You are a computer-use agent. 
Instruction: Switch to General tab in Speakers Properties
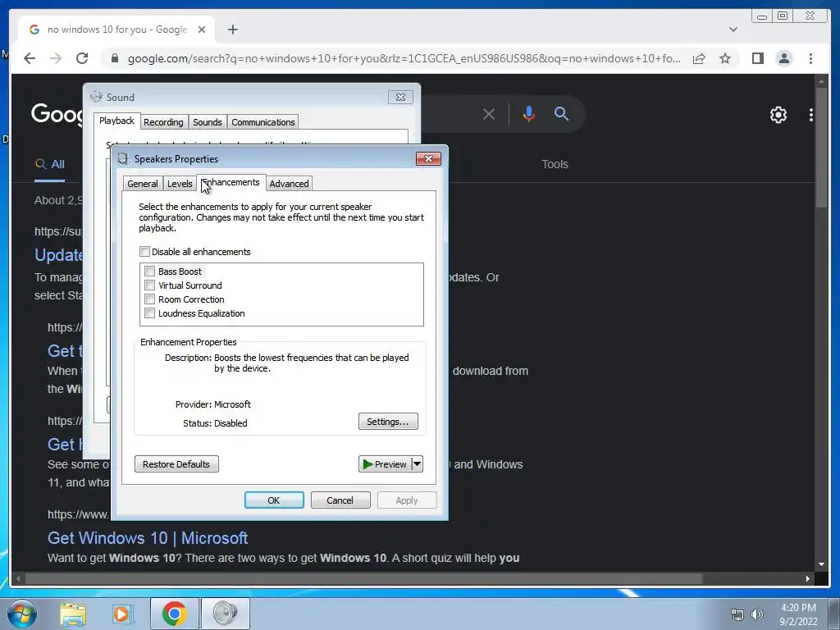coord(143,184)
